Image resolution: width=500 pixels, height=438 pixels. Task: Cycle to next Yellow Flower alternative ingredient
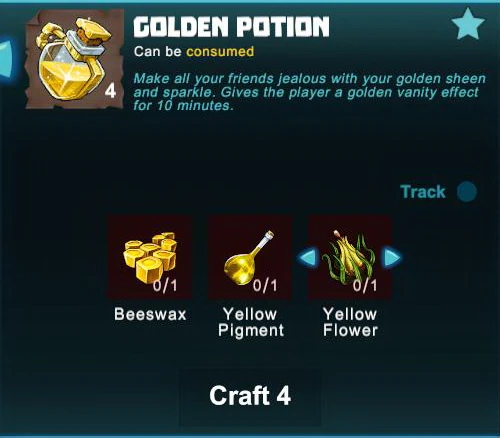point(392,258)
